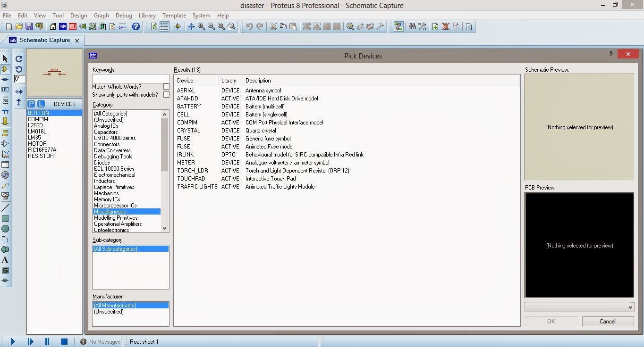The height and width of the screenshot is (347, 644).
Task: Click the Keywords input field
Action: (x=131, y=78)
